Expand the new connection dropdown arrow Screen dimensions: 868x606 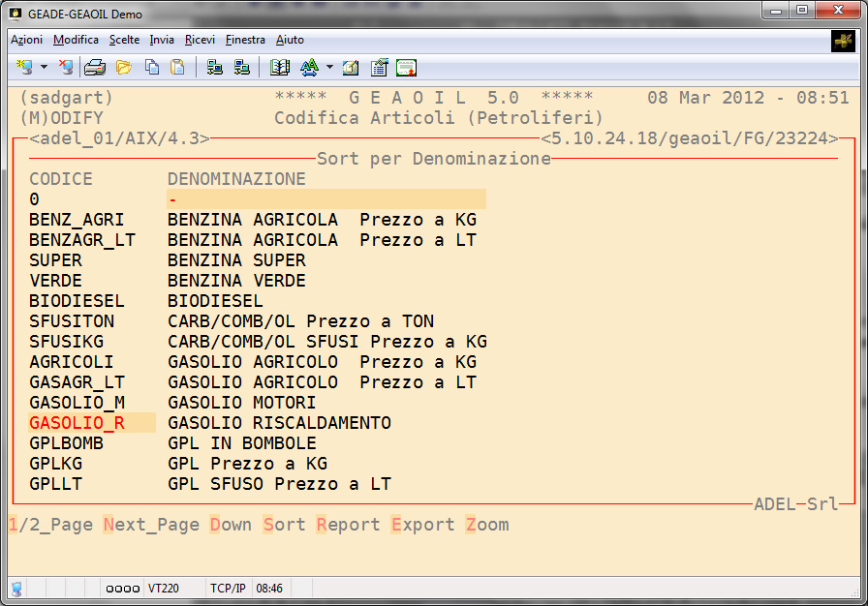click(x=45, y=68)
